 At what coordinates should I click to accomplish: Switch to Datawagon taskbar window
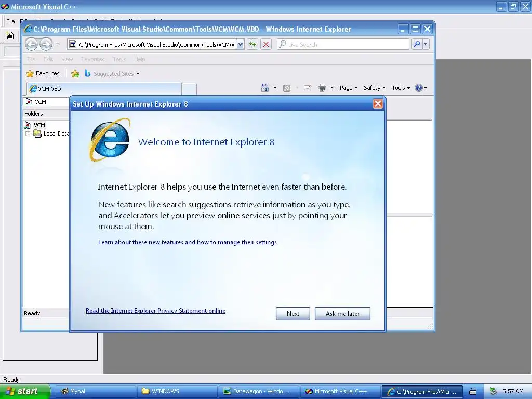[259, 391]
